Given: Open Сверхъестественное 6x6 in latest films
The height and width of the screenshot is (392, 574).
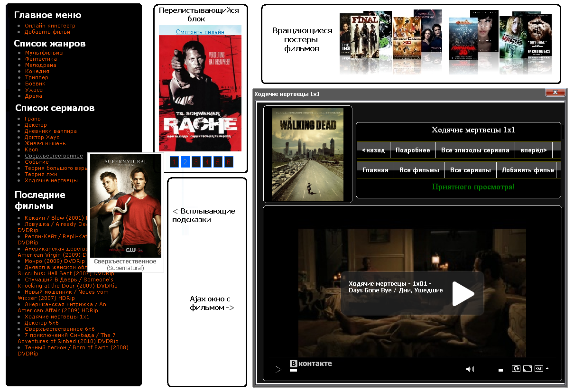Looking at the screenshot, I should [x=60, y=329].
